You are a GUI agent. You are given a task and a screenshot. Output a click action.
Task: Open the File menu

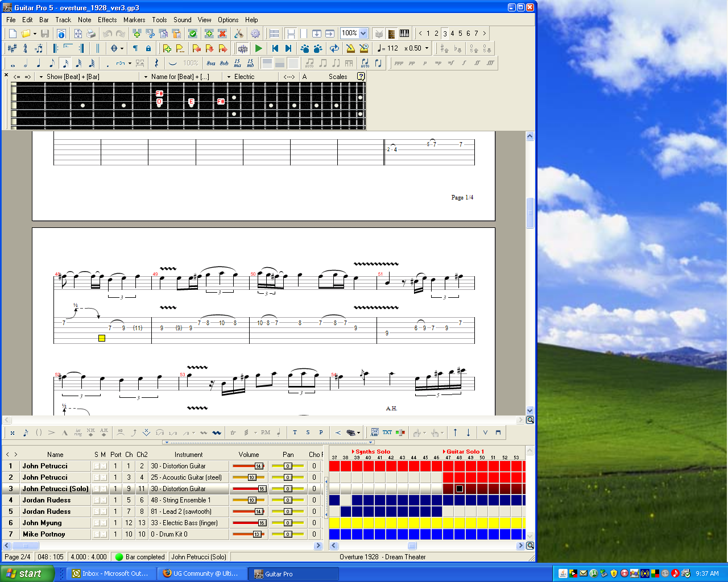pyautogui.click(x=11, y=20)
